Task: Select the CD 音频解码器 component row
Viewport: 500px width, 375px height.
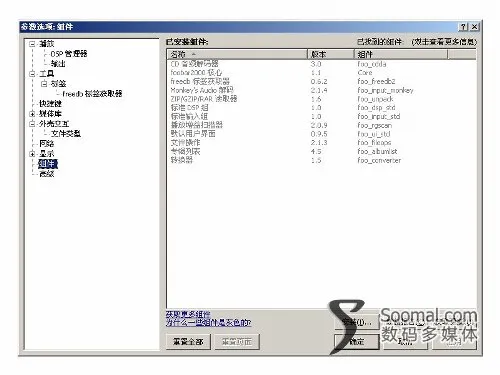Action: click(321, 64)
